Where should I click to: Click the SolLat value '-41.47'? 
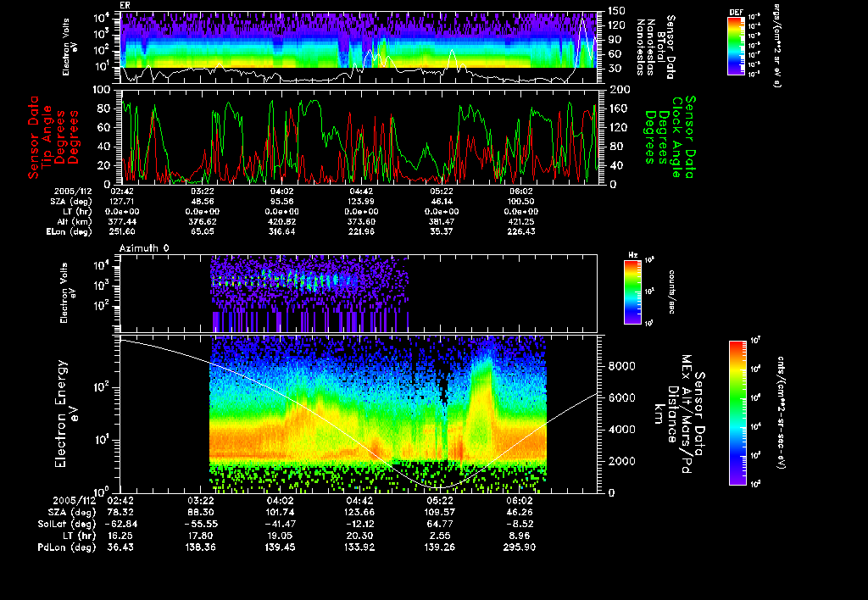click(280, 525)
